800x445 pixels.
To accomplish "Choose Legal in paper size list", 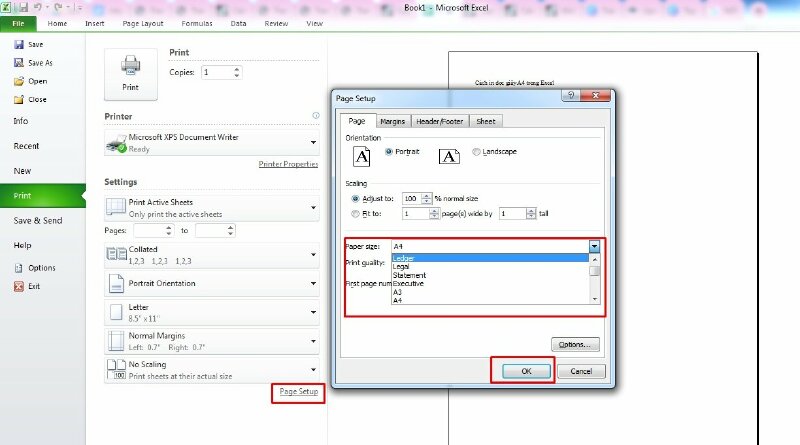I will tap(490, 266).
